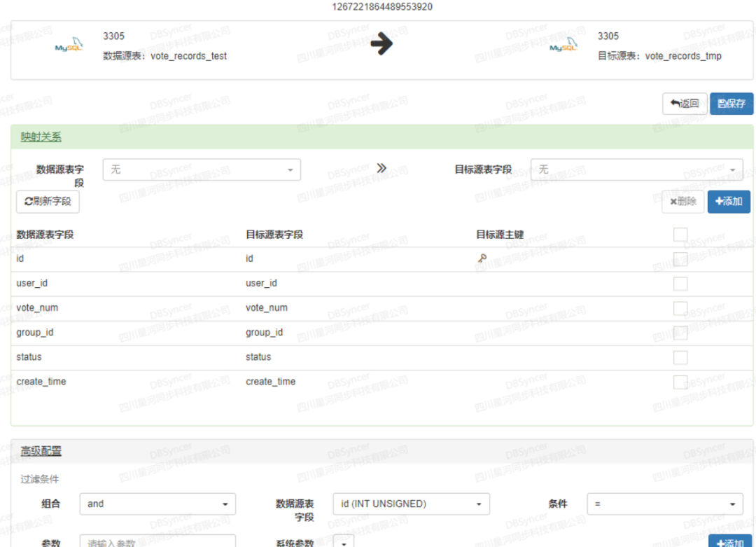
Task: Click the target table name vote_records_tmp
Action: click(x=683, y=56)
